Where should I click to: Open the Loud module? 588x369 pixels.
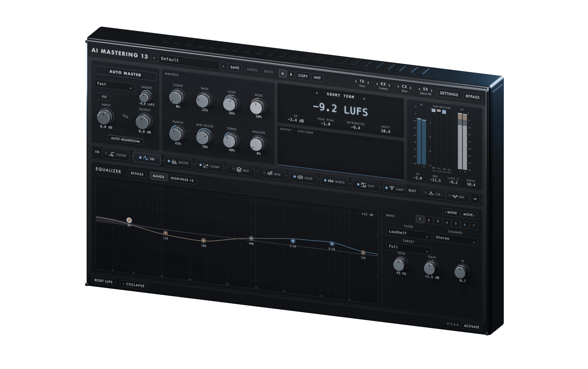tap(303, 178)
